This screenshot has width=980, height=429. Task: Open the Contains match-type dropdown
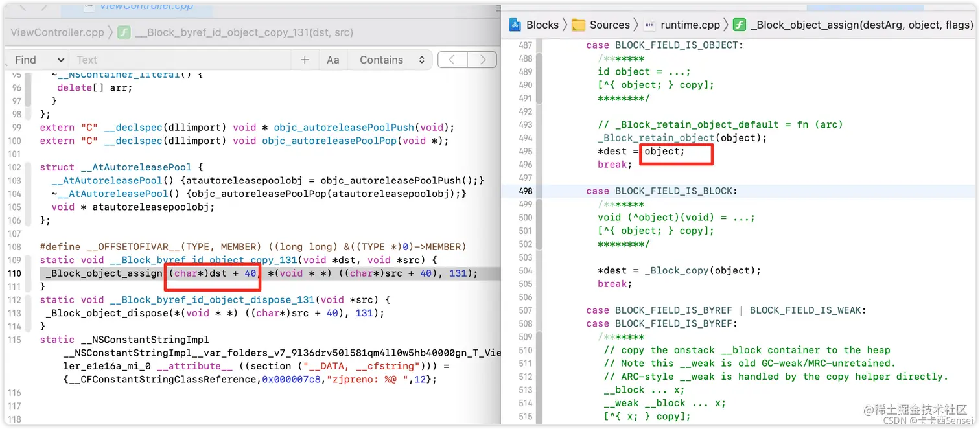[x=391, y=60]
